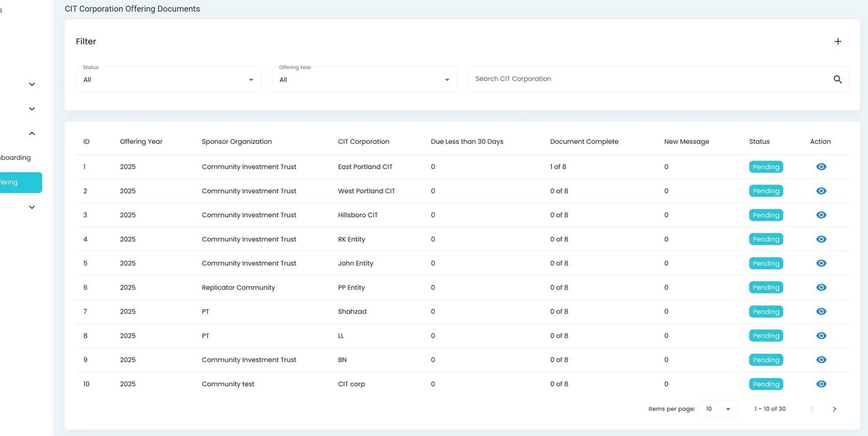Expand the Filter panel with plus icon
The width and height of the screenshot is (868, 436).
[x=838, y=41]
